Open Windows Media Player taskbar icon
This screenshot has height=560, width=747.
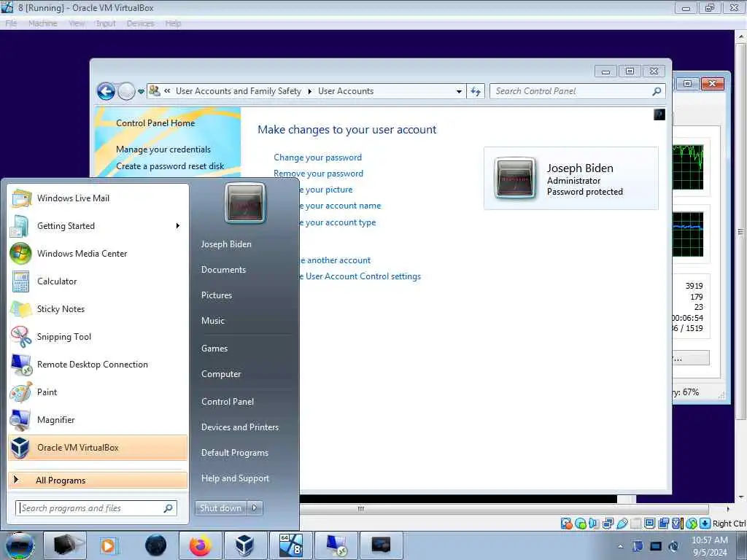[109, 545]
